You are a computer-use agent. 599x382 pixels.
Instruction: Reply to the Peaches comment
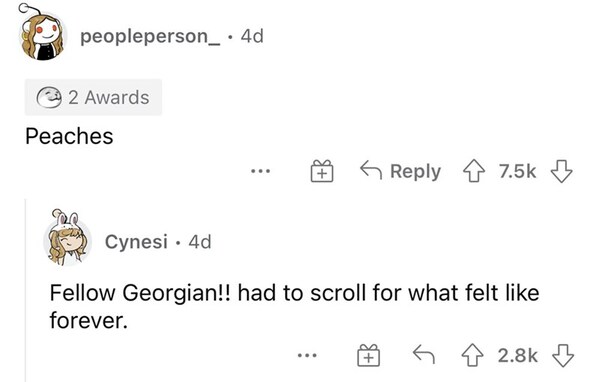click(x=400, y=171)
